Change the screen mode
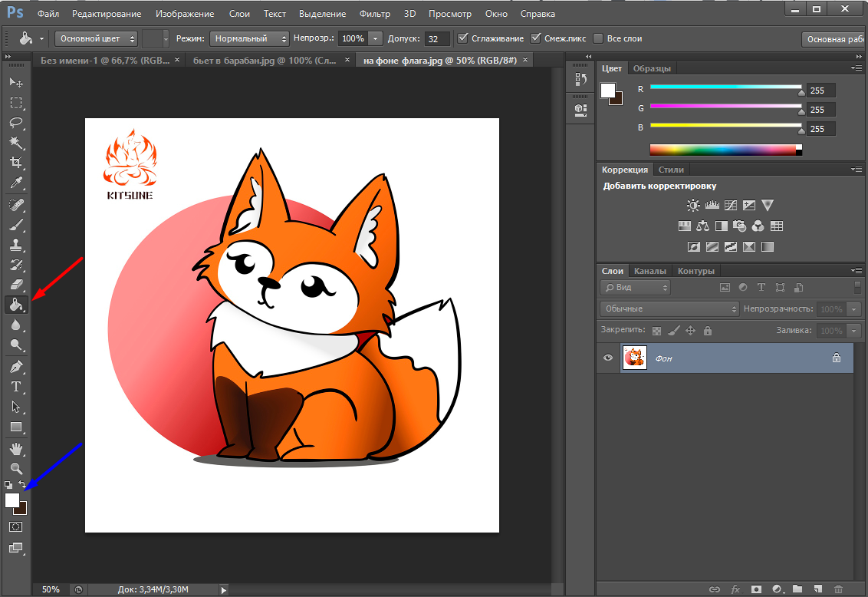This screenshot has width=868, height=597. 16,548
